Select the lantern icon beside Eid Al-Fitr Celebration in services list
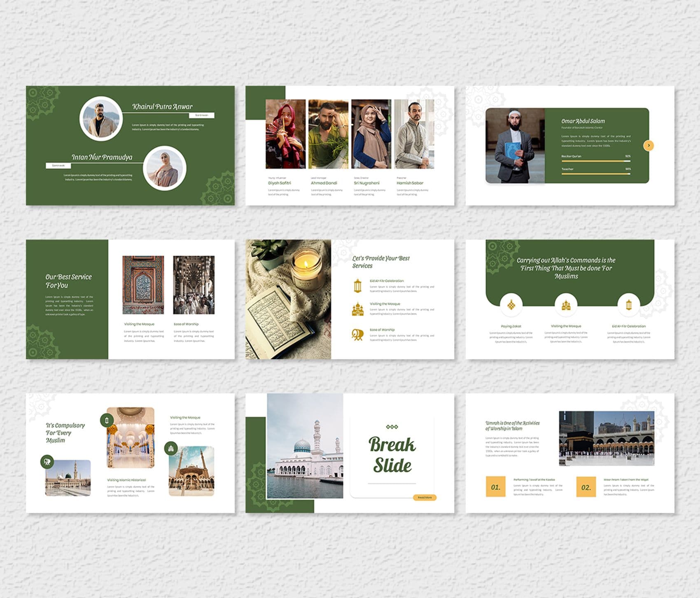 [357, 285]
